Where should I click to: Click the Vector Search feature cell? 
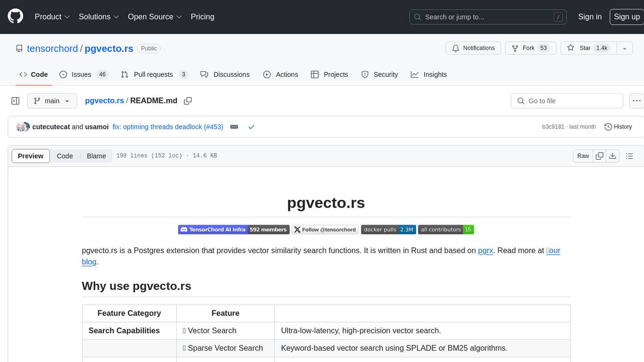pos(225,331)
